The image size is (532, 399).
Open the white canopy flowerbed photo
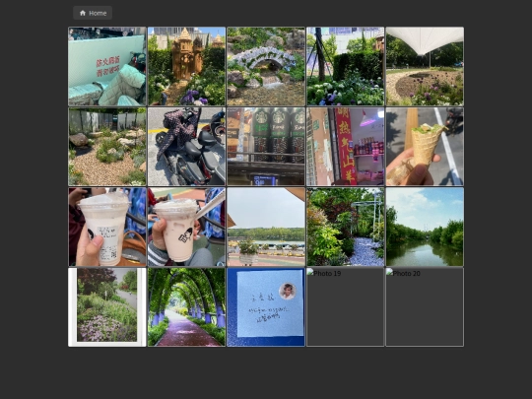click(x=425, y=66)
